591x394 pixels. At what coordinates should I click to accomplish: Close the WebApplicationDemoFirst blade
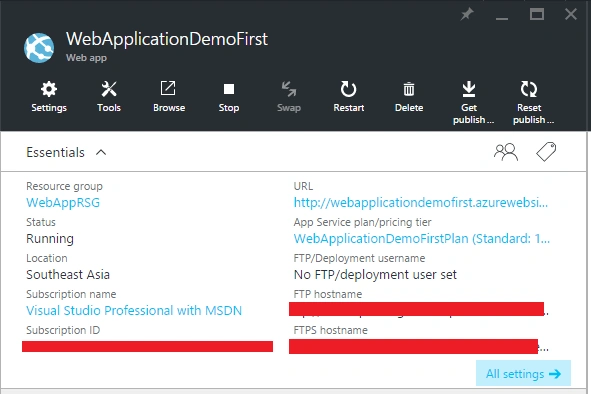571,15
